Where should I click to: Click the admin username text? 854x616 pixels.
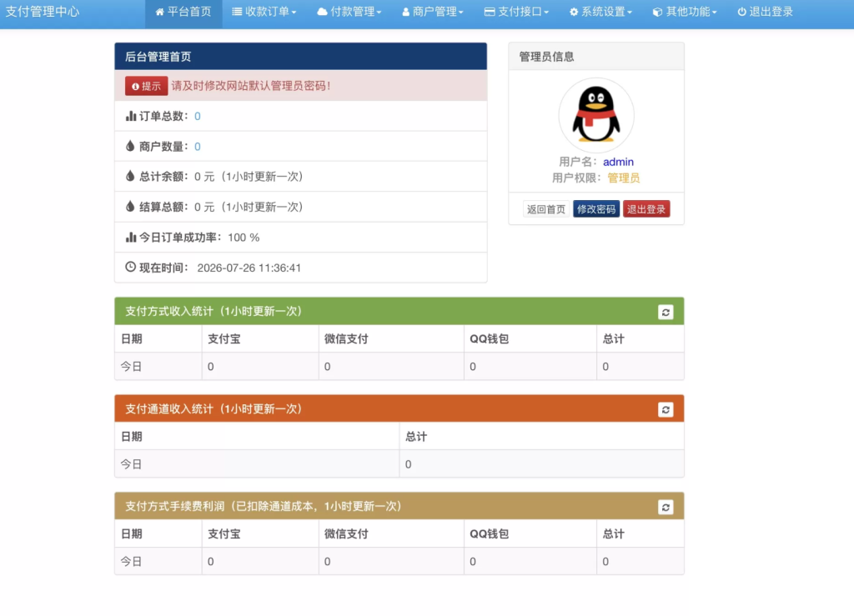618,162
